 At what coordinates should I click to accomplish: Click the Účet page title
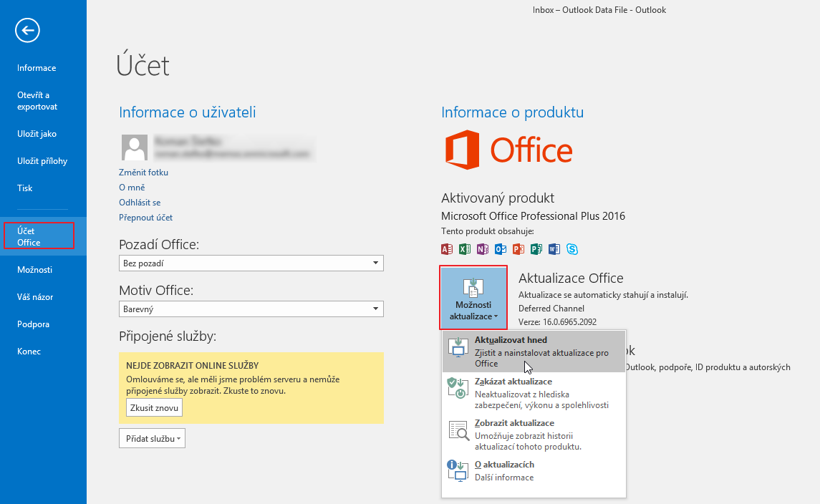(x=143, y=65)
